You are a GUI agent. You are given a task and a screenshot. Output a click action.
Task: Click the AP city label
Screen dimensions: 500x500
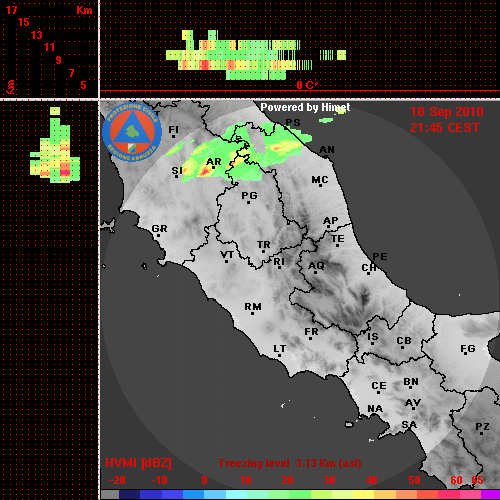tap(330, 221)
